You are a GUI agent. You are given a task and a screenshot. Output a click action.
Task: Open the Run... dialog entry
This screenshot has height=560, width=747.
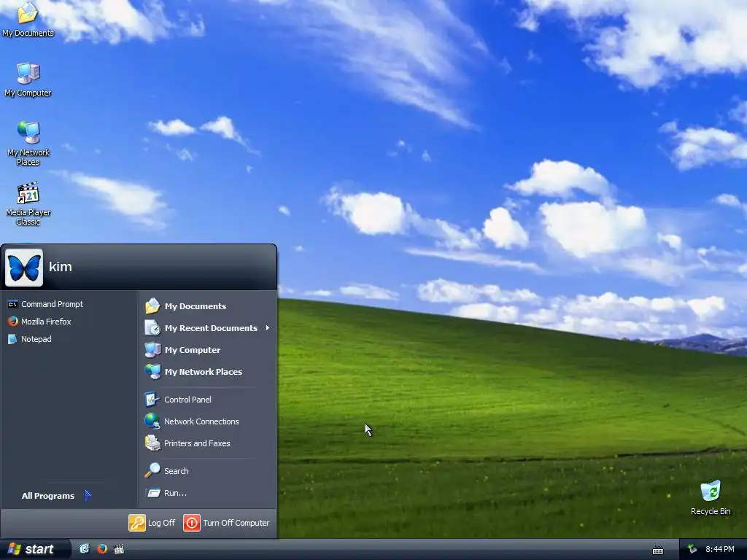[166, 493]
